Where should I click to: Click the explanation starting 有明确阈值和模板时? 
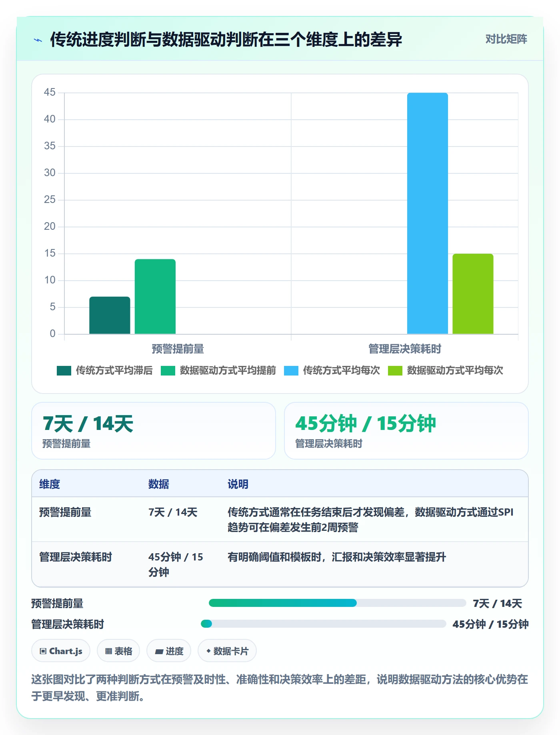pos(337,557)
